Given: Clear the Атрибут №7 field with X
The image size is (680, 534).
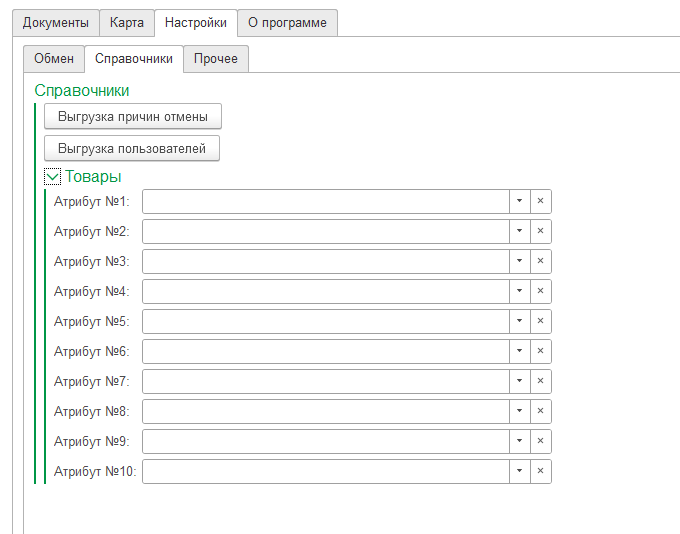Looking at the screenshot, I should pyautogui.click(x=540, y=381).
